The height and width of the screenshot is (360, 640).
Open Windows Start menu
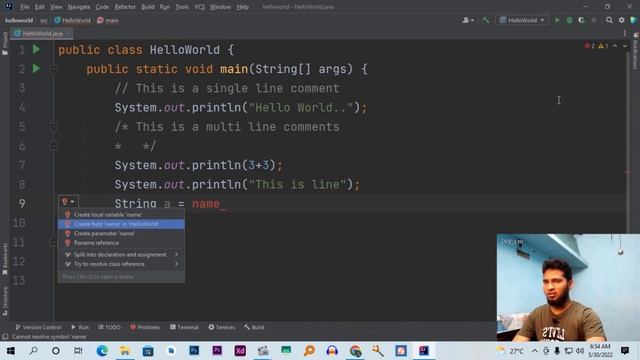click(11, 351)
